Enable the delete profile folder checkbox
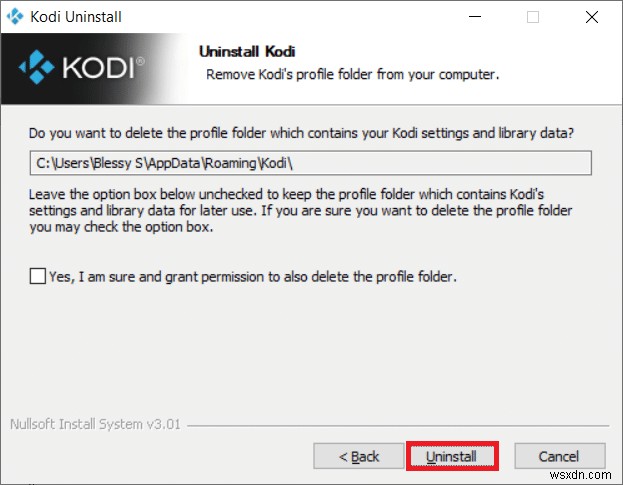This screenshot has width=623, height=485. coord(38,276)
